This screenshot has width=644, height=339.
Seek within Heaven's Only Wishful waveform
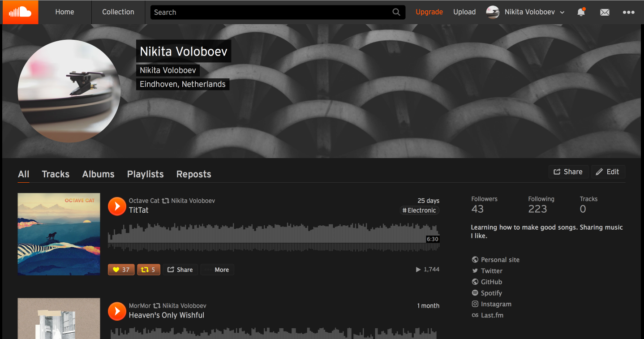click(x=273, y=333)
